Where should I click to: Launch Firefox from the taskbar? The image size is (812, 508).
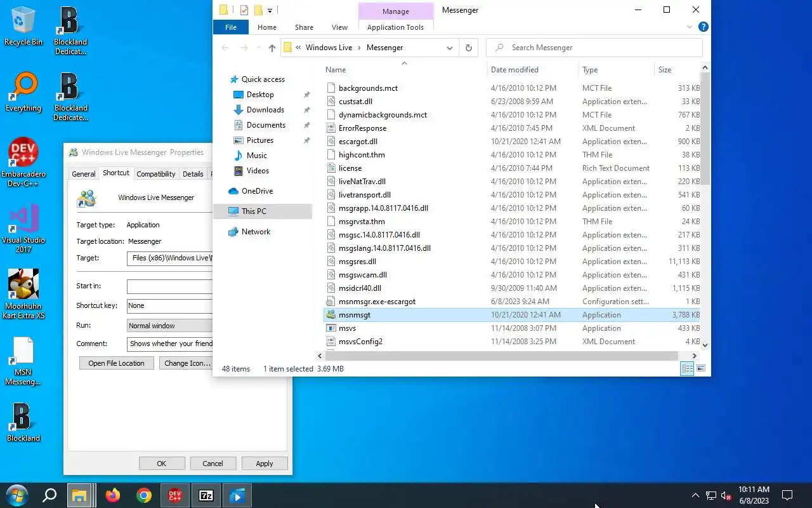[112, 495]
